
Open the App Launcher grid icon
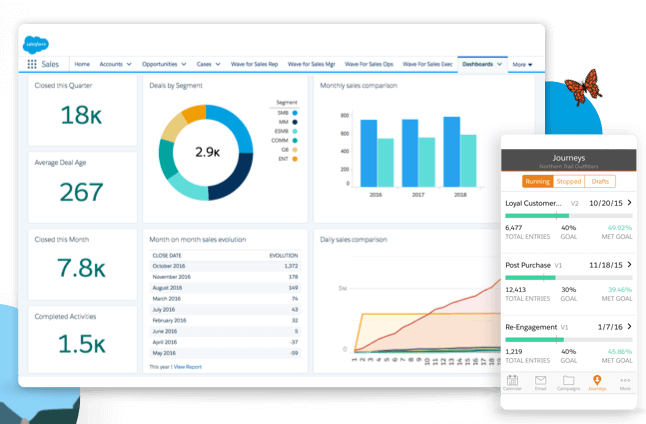[32, 64]
